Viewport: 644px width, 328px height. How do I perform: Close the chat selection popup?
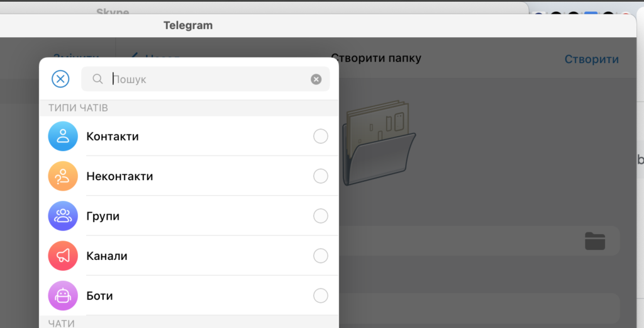point(60,79)
